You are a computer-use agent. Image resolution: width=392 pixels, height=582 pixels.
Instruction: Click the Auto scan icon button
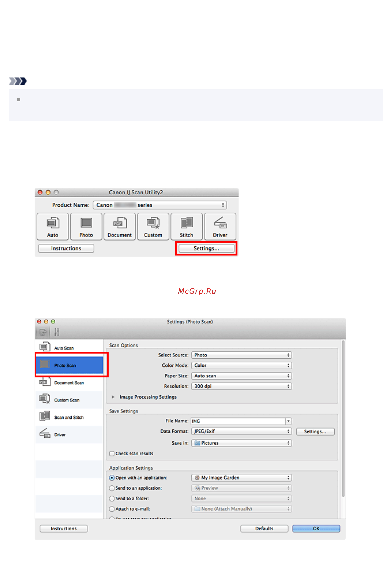click(53, 226)
